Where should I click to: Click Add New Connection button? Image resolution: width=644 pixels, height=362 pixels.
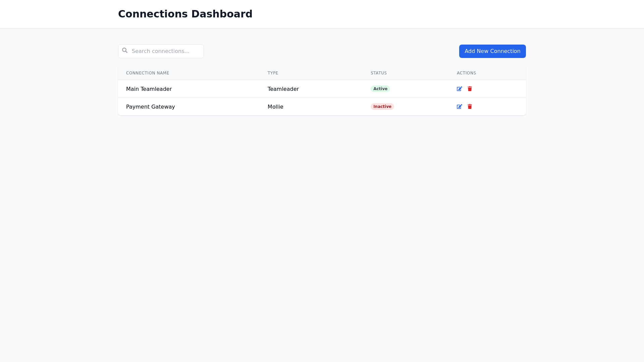(x=492, y=51)
